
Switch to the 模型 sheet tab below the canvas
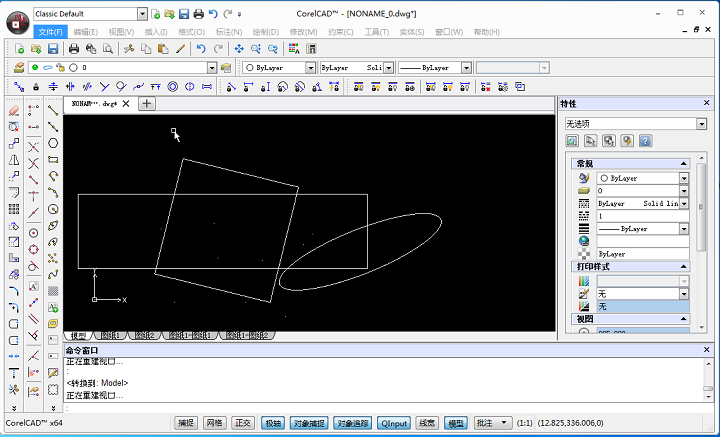tap(79, 336)
